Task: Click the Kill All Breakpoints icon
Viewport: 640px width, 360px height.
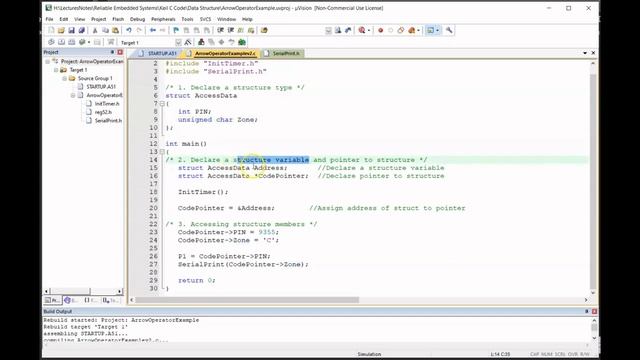Action: click(x=411, y=30)
